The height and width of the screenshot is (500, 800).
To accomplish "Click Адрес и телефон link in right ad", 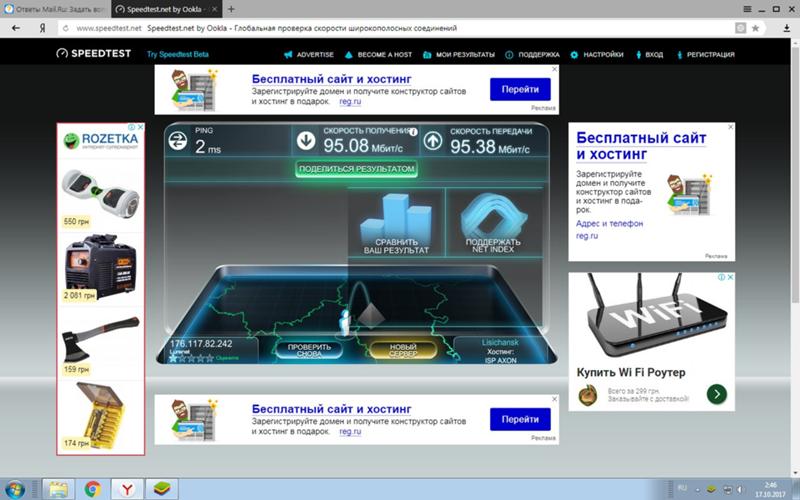I will 609,223.
